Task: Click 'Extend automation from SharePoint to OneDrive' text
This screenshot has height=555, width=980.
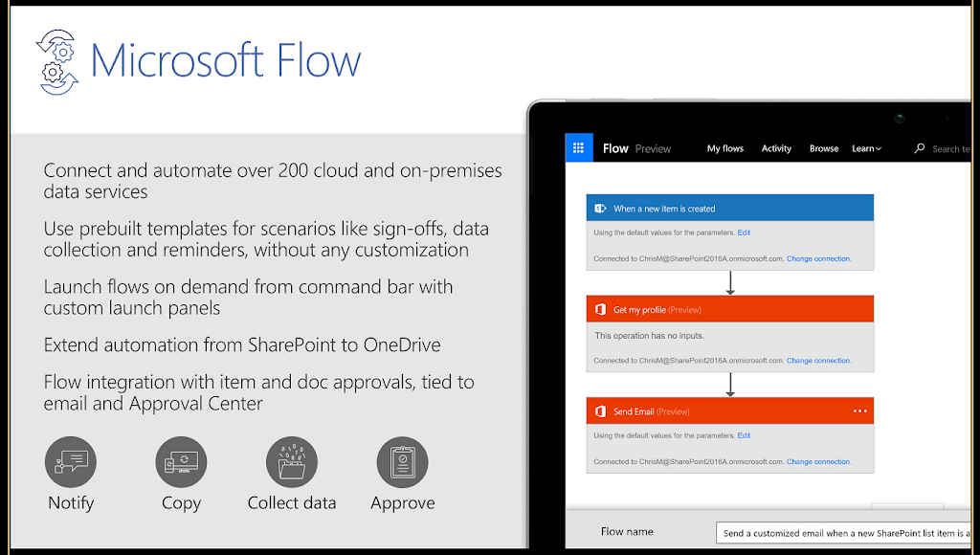Action: pyautogui.click(x=242, y=345)
